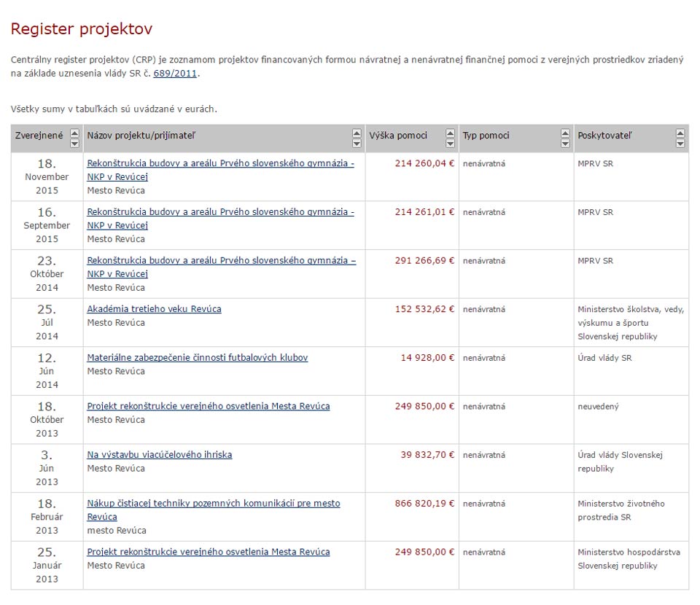Screen dimensions: 700x605
Task: Sort Typ pomoci descending arrow
Action: 565,144
